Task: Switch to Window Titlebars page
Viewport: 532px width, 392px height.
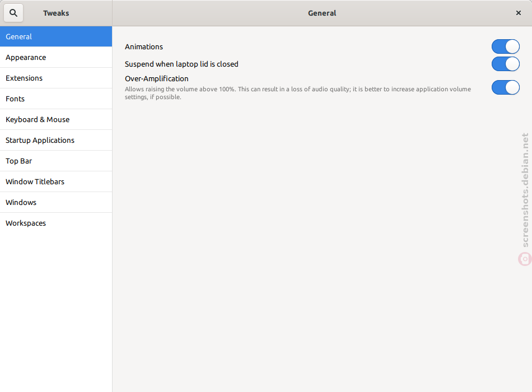Action: pyautogui.click(x=56, y=181)
